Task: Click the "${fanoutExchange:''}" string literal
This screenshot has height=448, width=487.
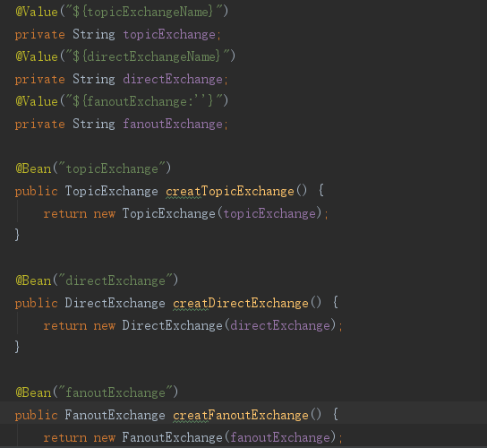Action: pyautogui.click(x=143, y=101)
